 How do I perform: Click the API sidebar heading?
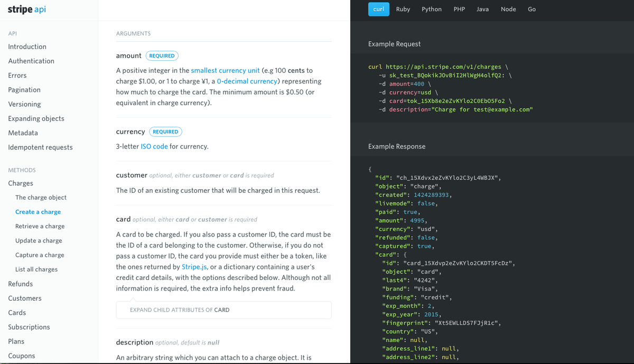click(13, 33)
